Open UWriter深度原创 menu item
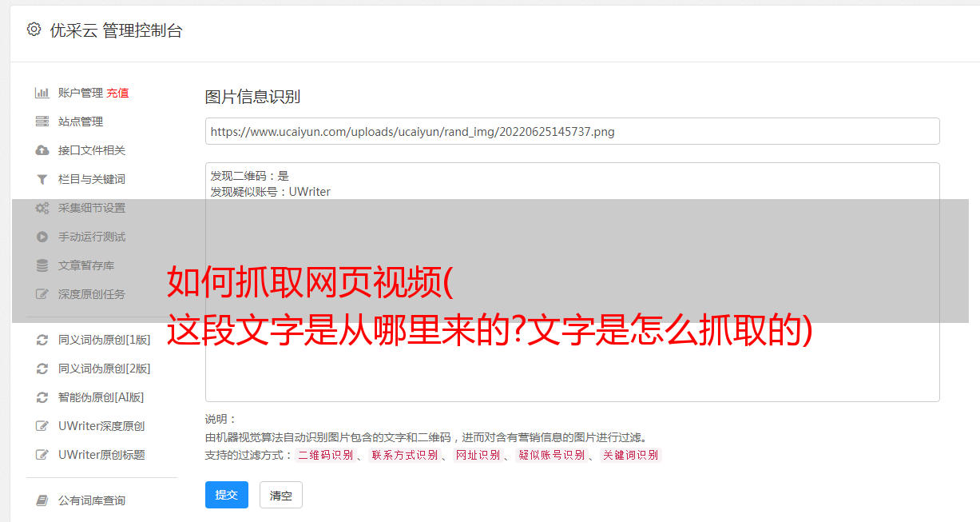 101,426
